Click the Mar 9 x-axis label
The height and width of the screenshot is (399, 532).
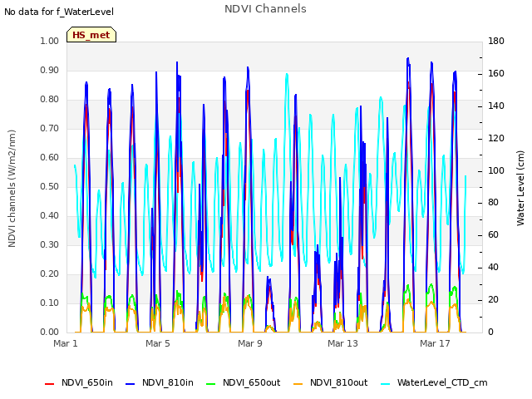[250, 343]
